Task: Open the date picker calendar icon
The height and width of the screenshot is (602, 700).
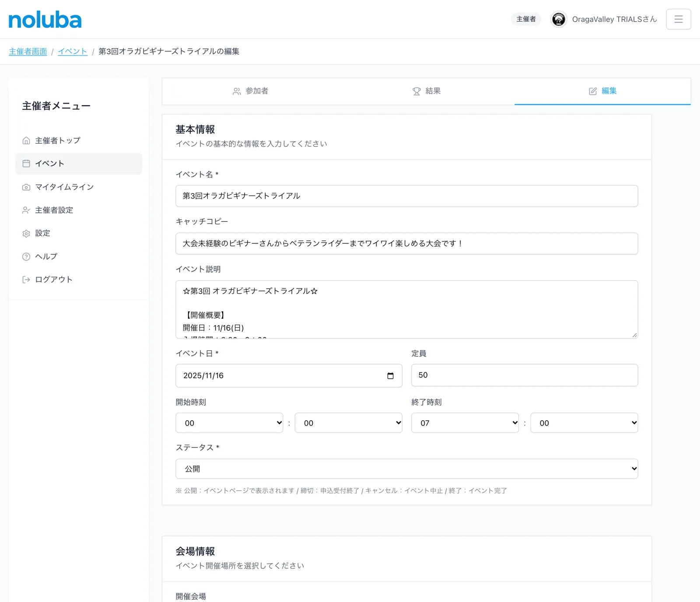Action: point(390,376)
